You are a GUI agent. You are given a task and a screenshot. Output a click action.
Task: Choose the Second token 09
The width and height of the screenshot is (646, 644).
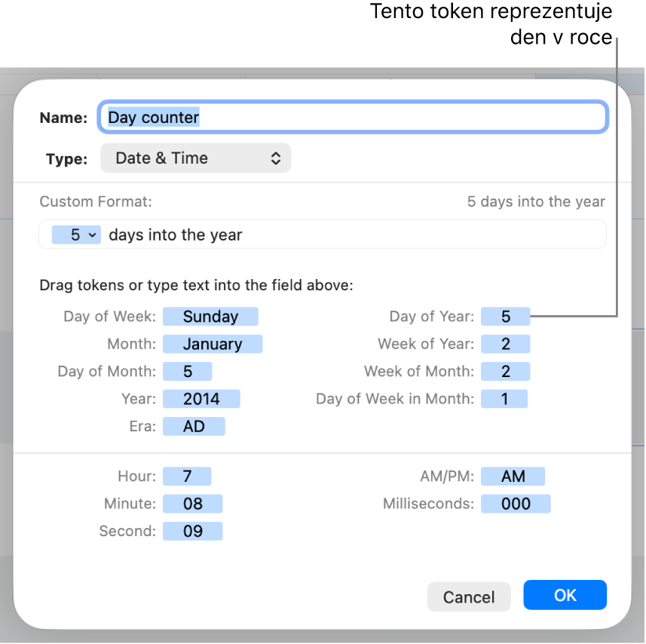192,531
